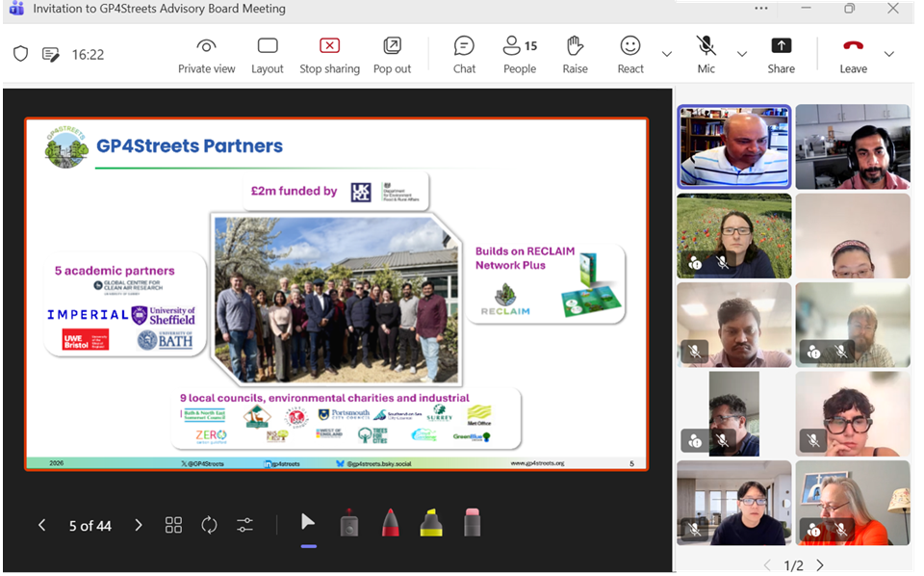Select video of man wearing headphones

[852, 146]
